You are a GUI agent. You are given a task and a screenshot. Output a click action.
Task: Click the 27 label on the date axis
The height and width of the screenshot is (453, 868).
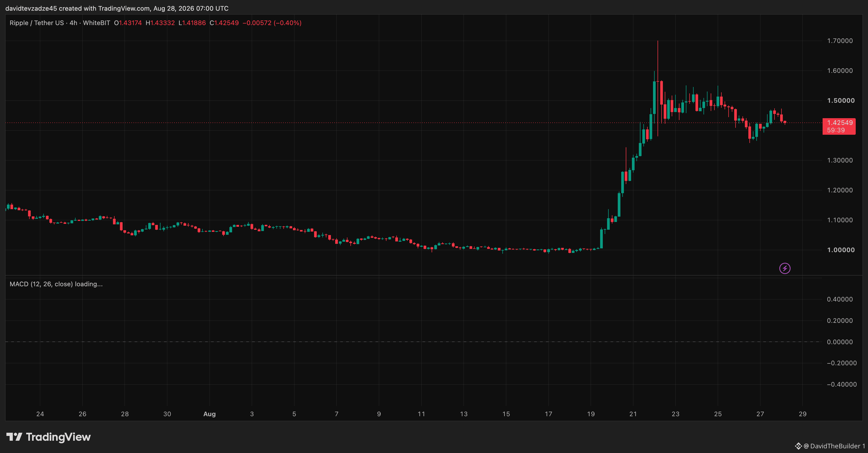point(760,414)
